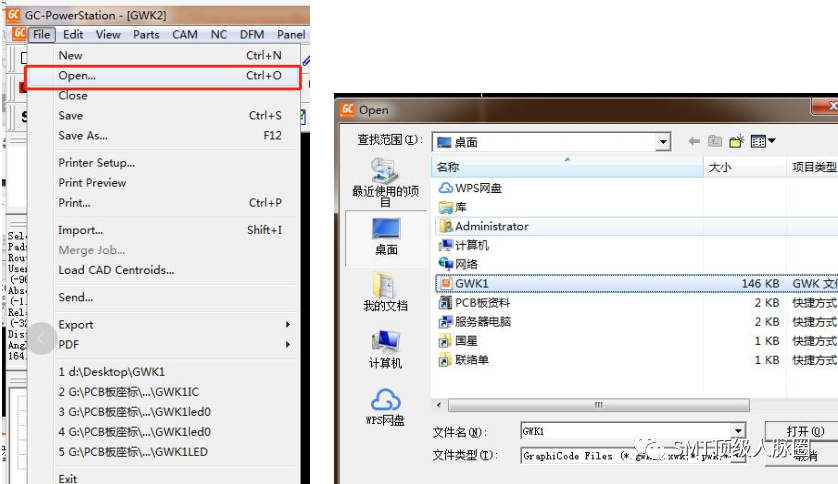
Task: Sort by 项目类型 column header
Action: [812, 167]
